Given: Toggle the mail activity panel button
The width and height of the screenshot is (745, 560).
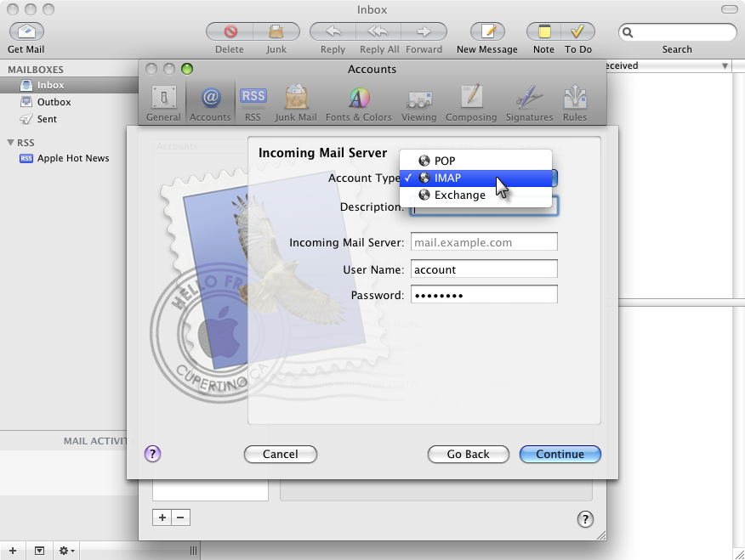Looking at the screenshot, I should point(39,551).
